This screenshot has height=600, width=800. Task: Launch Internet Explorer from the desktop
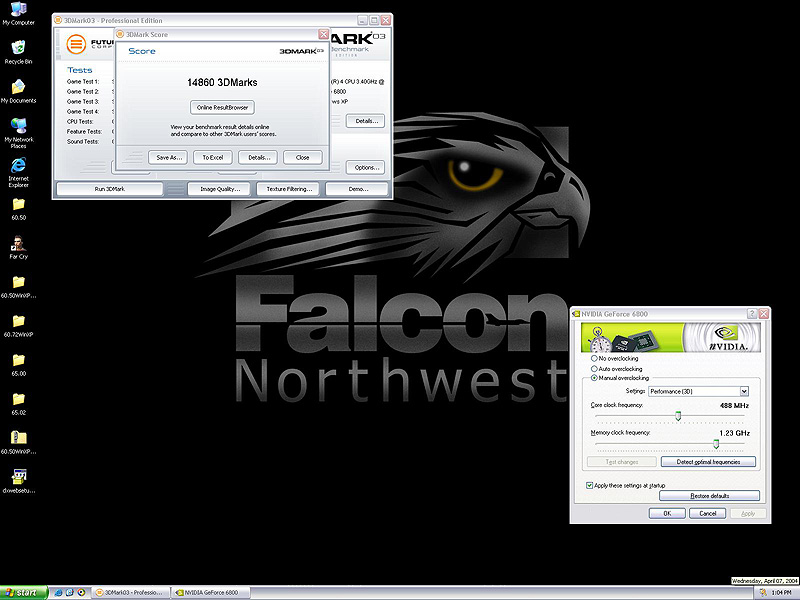(x=18, y=172)
